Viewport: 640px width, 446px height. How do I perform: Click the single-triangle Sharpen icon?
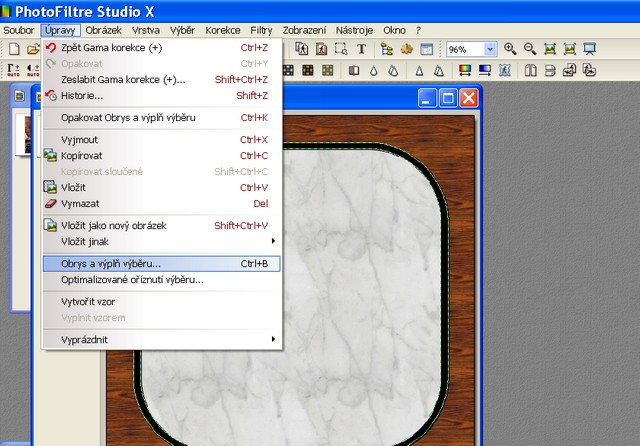419,71
